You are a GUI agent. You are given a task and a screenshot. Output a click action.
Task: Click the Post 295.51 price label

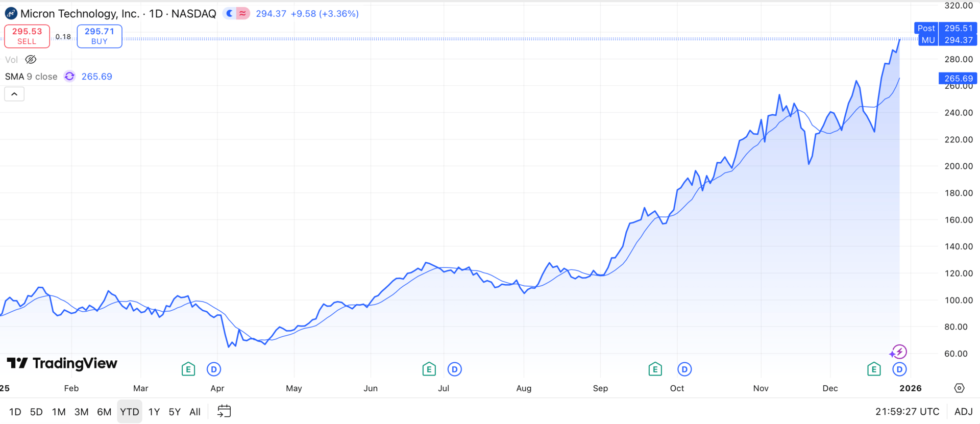click(x=945, y=28)
